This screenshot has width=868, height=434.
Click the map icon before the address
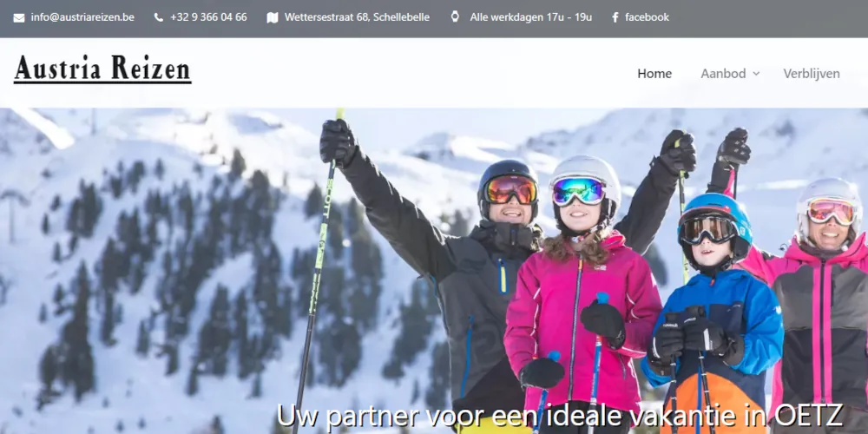point(272,17)
